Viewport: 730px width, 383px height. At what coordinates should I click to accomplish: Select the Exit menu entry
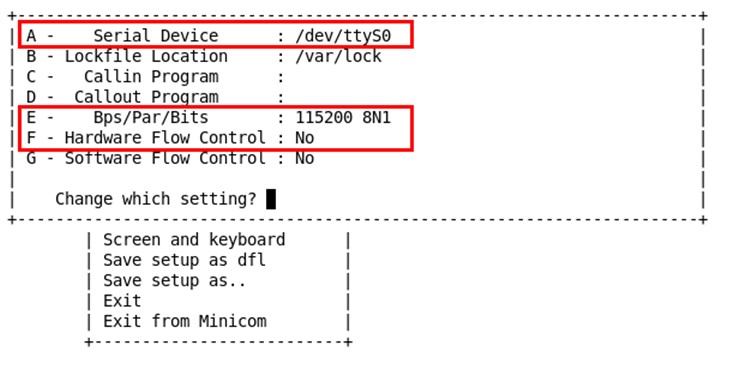pyautogui.click(x=122, y=301)
